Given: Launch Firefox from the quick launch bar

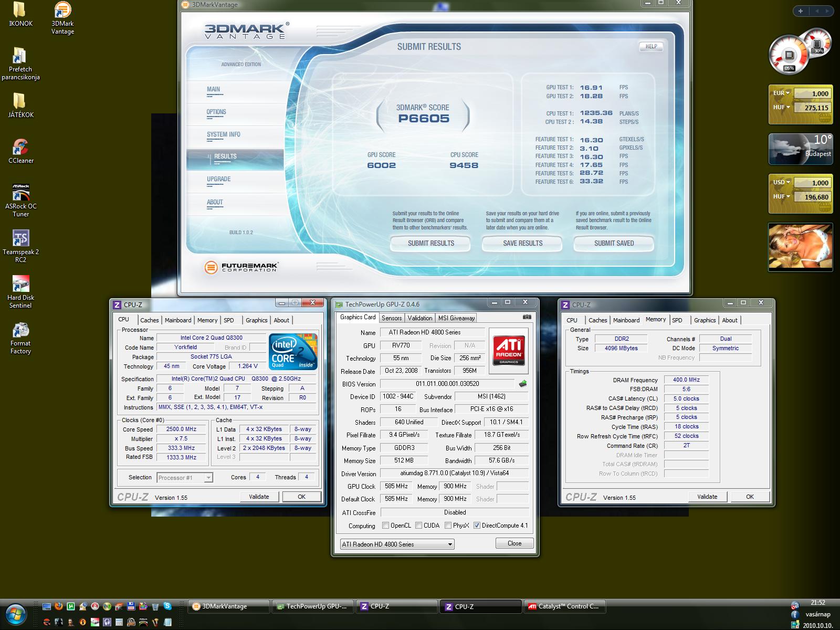Looking at the screenshot, I should tap(59, 606).
